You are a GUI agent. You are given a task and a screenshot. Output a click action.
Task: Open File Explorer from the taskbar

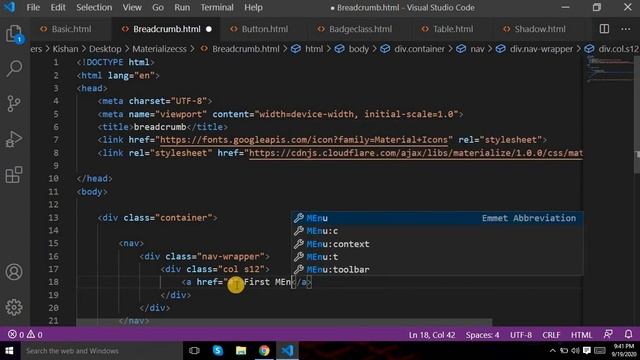point(241,351)
